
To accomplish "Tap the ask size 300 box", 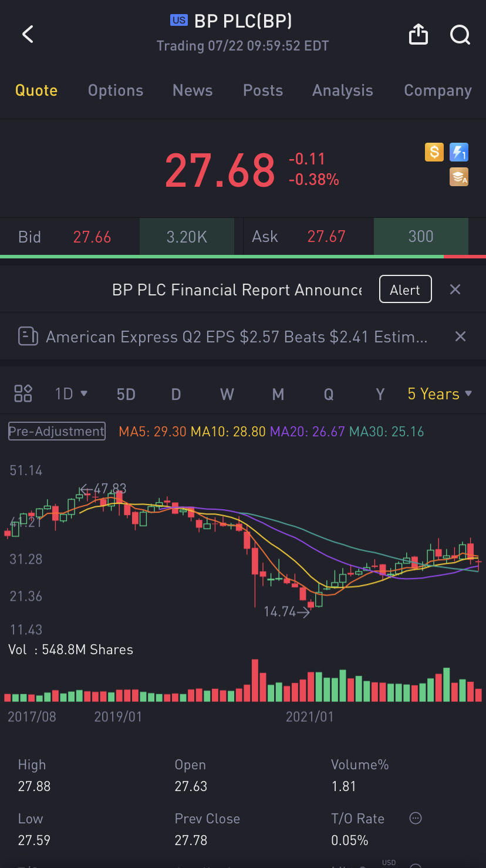I will pyautogui.click(x=421, y=237).
